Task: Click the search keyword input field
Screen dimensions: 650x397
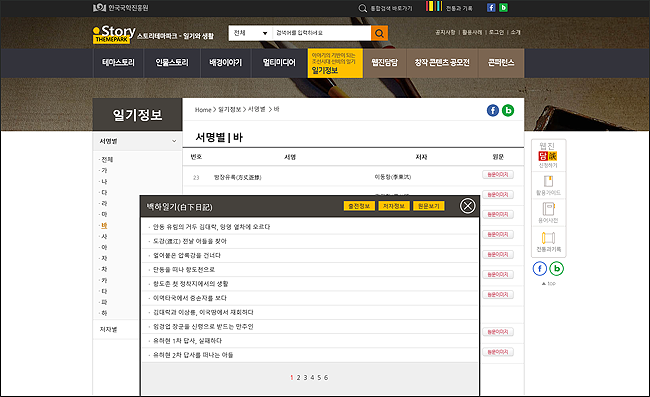Action: pos(321,33)
